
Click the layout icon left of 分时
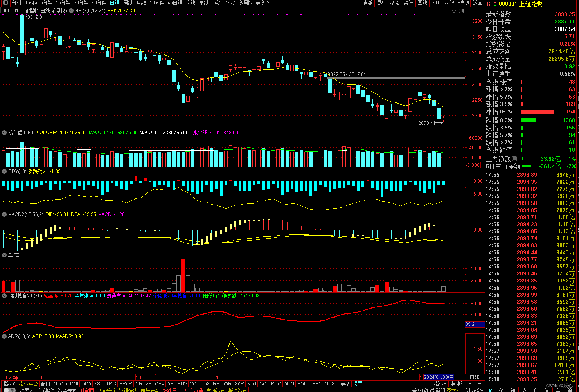[x=6, y=3]
